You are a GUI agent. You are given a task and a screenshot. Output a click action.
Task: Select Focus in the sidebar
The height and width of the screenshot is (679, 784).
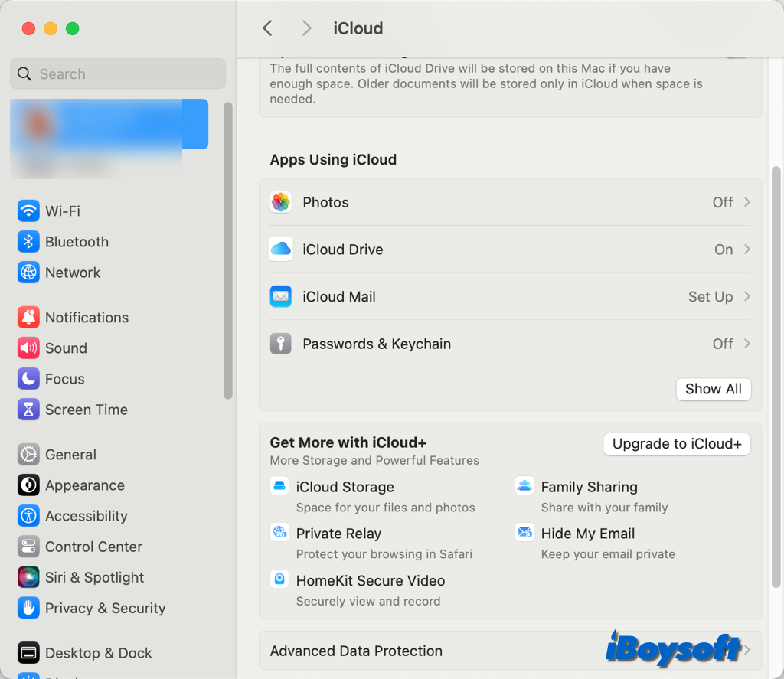coord(65,379)
